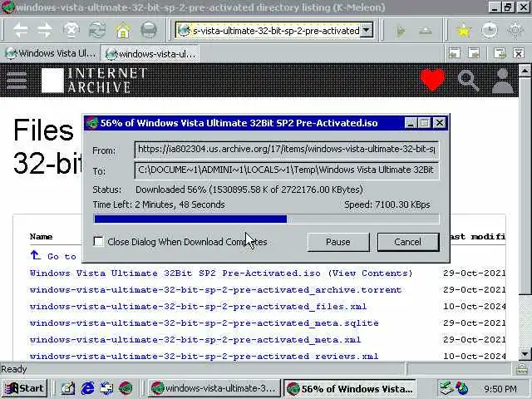Switch to the Windows Vista Ul... tab
Image resolution: width=532 pixels, height=399 pixels.
point(51,53)
